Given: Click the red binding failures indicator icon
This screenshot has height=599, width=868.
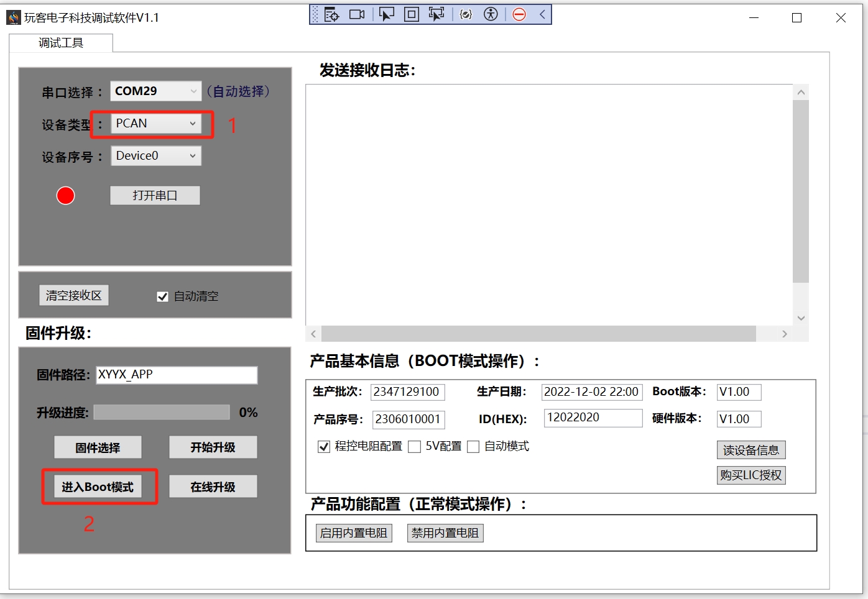Looking at the screenshot, I should (519, 14).
